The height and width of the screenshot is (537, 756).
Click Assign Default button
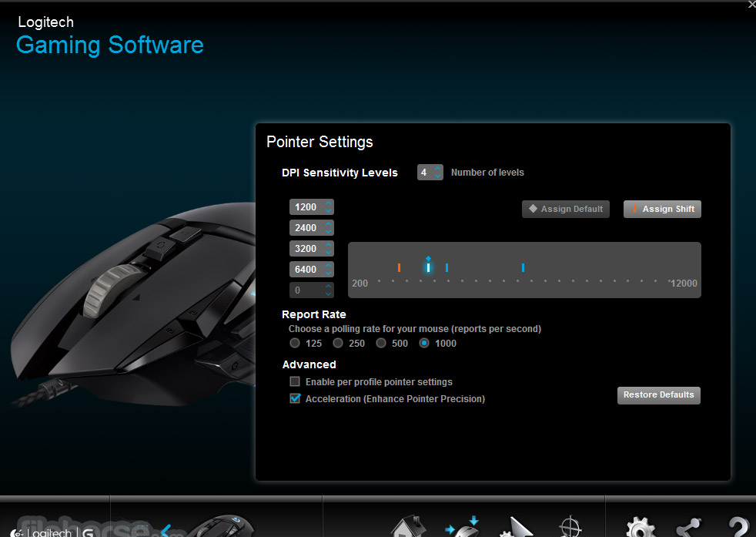click(x=566, y=209)
